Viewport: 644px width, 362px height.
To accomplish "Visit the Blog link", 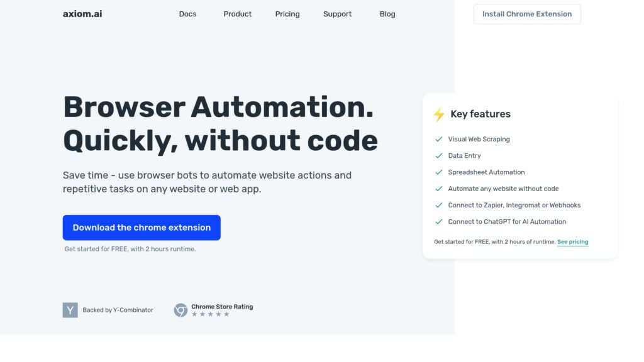I will coord(387,14).
